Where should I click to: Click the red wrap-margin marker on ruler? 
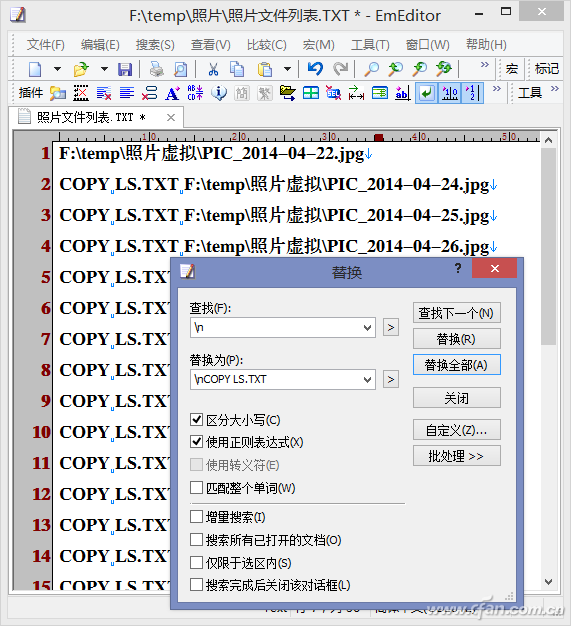point(379,137)
